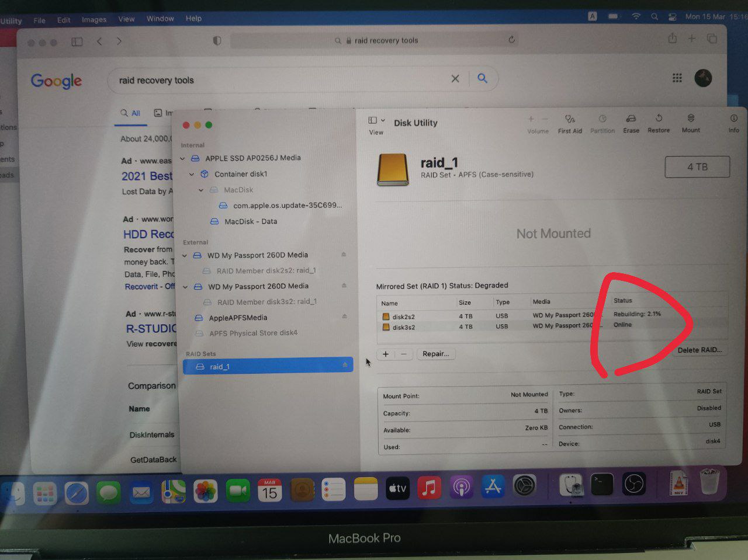
Task: Open the HDD Recovery ad link
Action: 148,234
